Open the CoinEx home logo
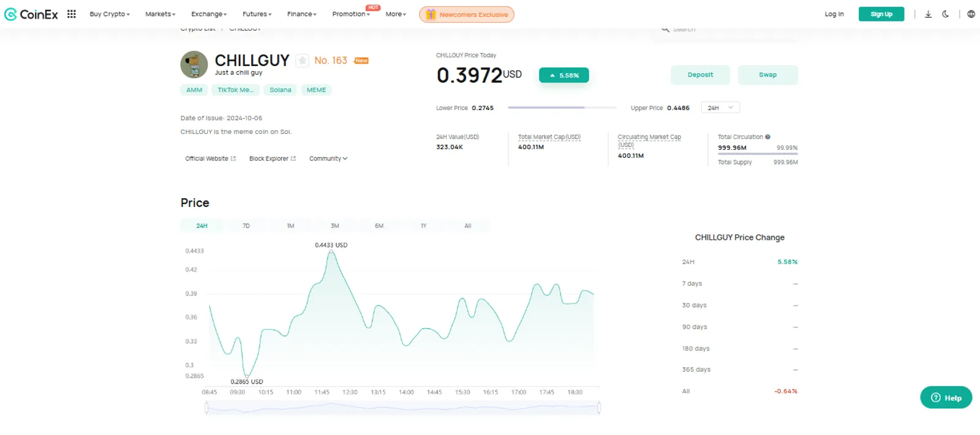Screen dimensions: 980x435 (31, 14)
